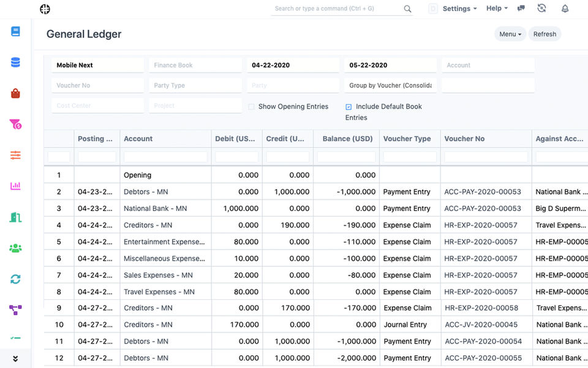Click the Refresh button
The width and height of the screenshot is (588, 368).
coord(545,34)
